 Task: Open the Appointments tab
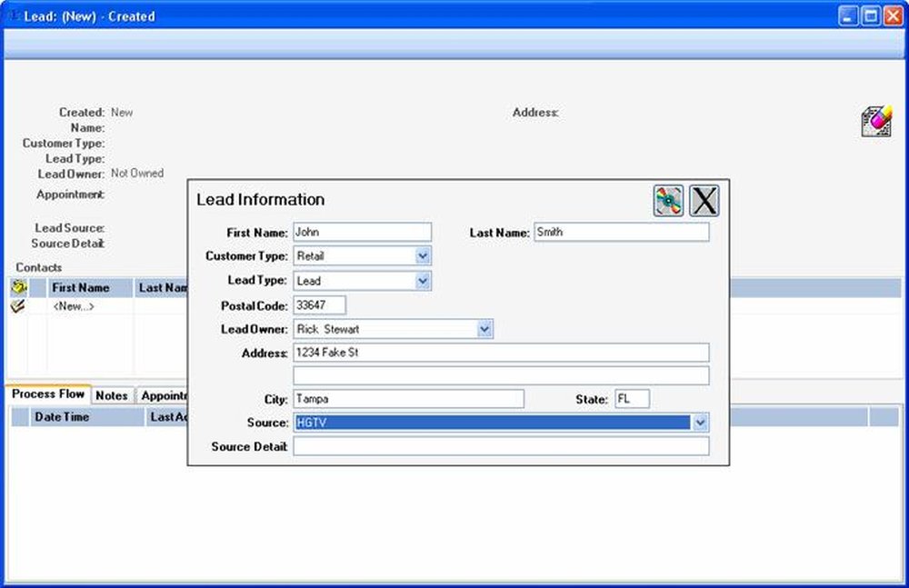(x=164, y=395)
